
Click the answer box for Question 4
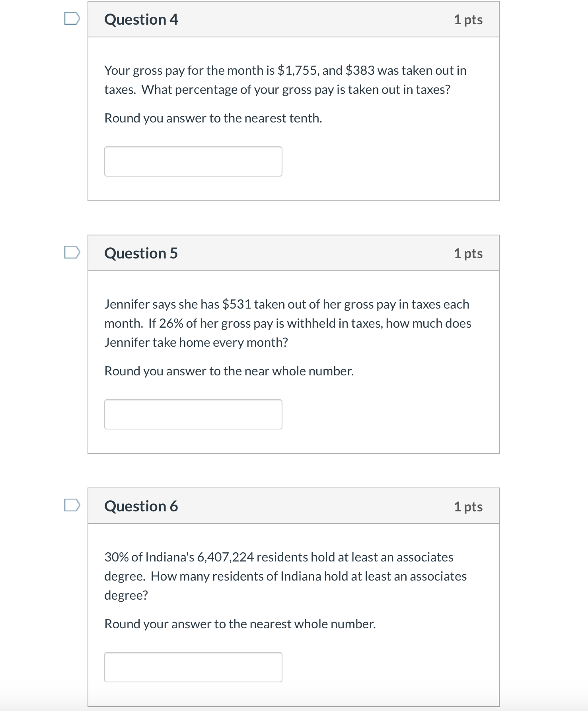(x=193, y=161)
